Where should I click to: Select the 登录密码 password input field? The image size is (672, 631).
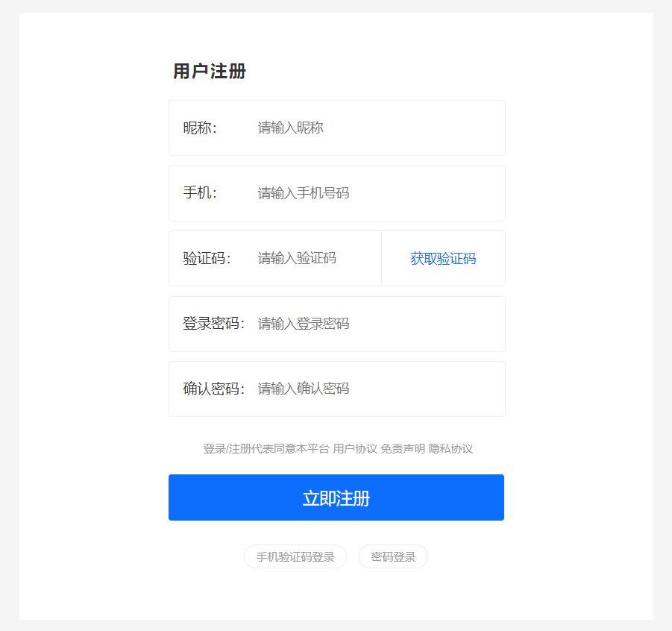[373, 324]
